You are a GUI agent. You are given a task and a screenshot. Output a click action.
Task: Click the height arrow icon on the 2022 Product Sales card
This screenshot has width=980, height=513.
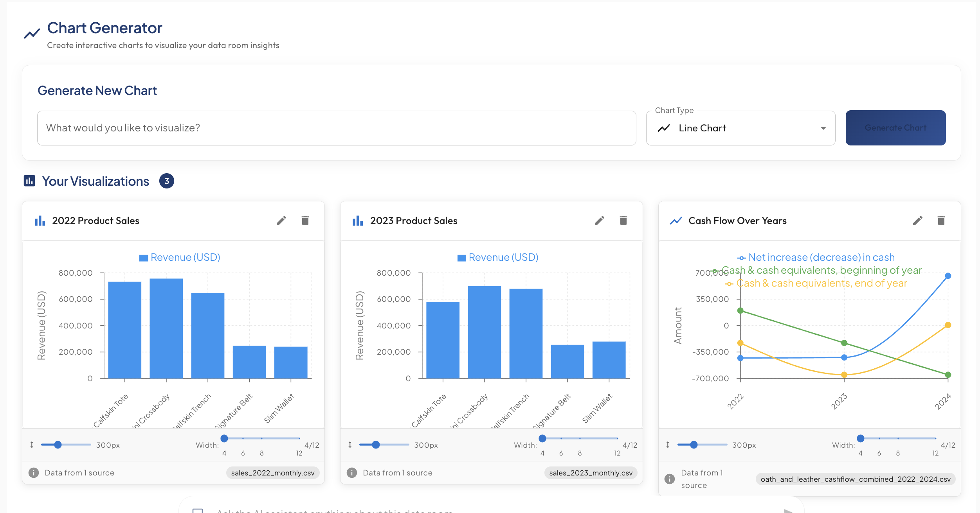[x=32, y=445]
